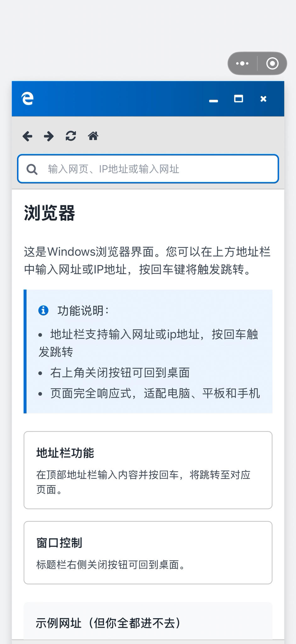This screenshot has width=296, height=644.
Task: Click the forward navigation arrow
Action: [49, 136]
